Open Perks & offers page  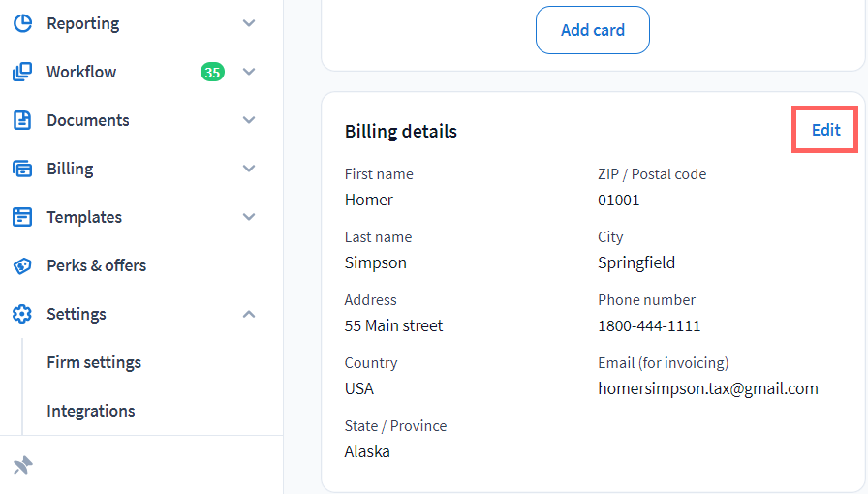coord(97,265)
